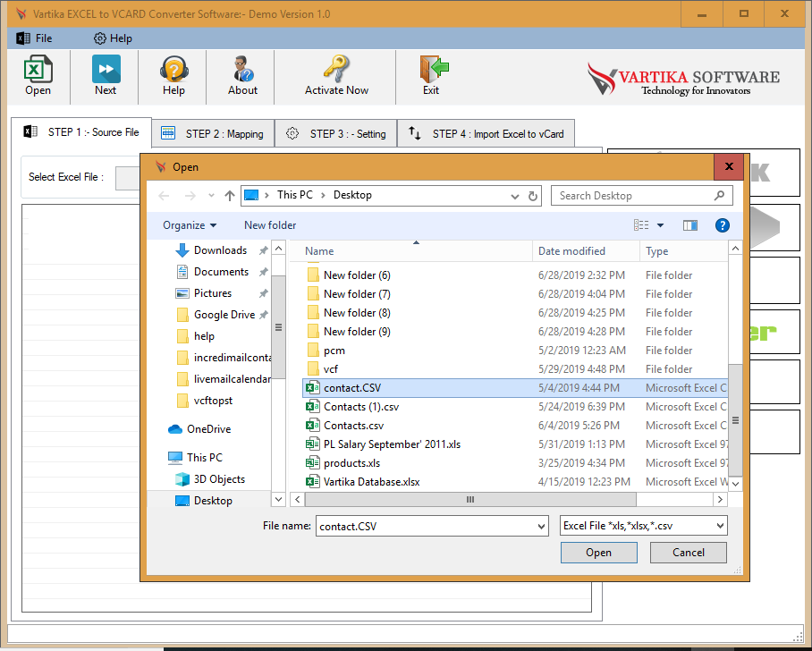
Task: Open the File menu
Action: click(35, 38)
